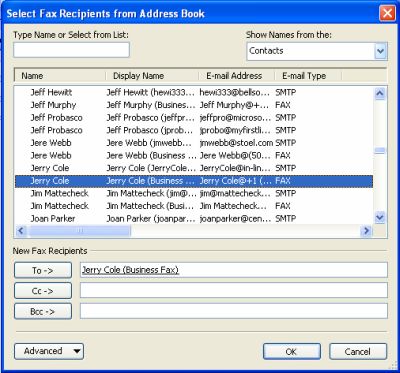Select the Jeff Murphy FAX row
The width and height of the screenshot is (400, 373).
(194, 105)
